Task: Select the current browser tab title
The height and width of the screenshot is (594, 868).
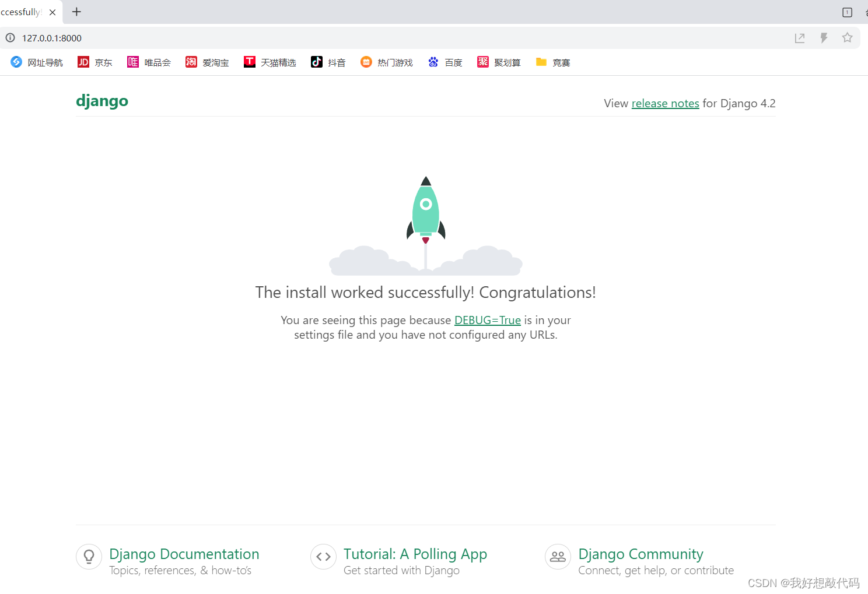Action: [21, 12]
